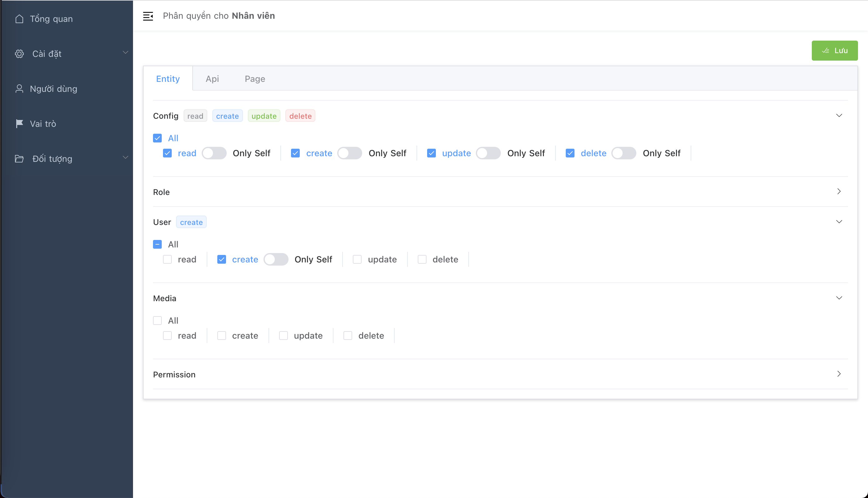Click the person icon for Người dùng
The height and width of the screenshot is (498, 868).
point(19,89)
